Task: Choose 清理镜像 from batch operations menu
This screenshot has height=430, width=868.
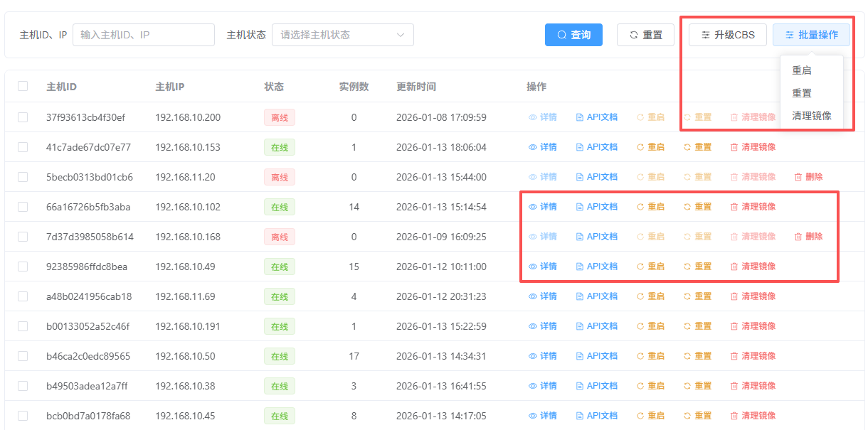Action: click(811, 116)
